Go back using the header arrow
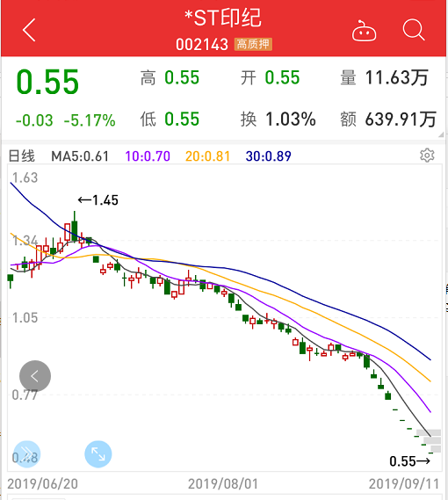The width and height of the screenshot is (448, 500). [29, 30]
